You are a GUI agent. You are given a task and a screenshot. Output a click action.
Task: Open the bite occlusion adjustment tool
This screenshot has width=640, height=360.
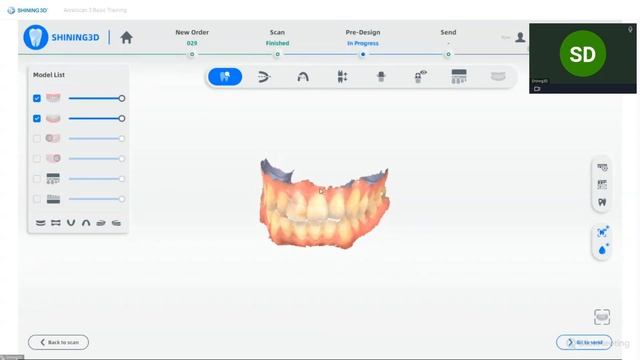[264, 76]
